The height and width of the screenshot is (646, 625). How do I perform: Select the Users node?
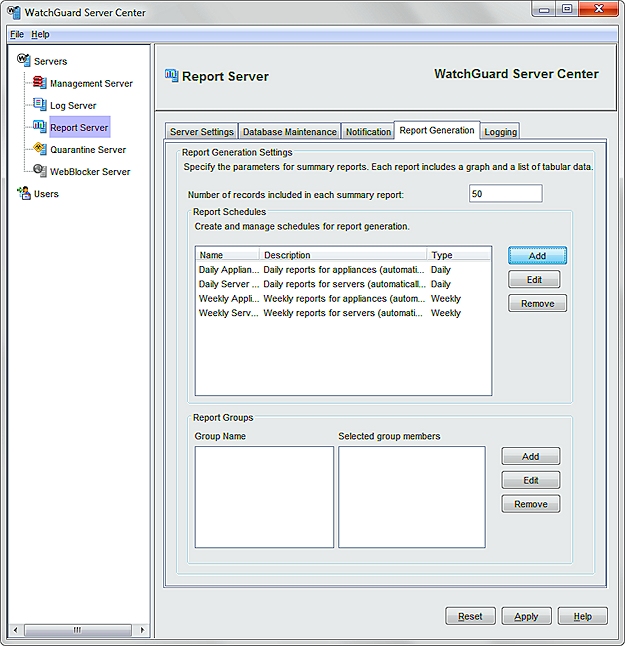coord(46,194)
